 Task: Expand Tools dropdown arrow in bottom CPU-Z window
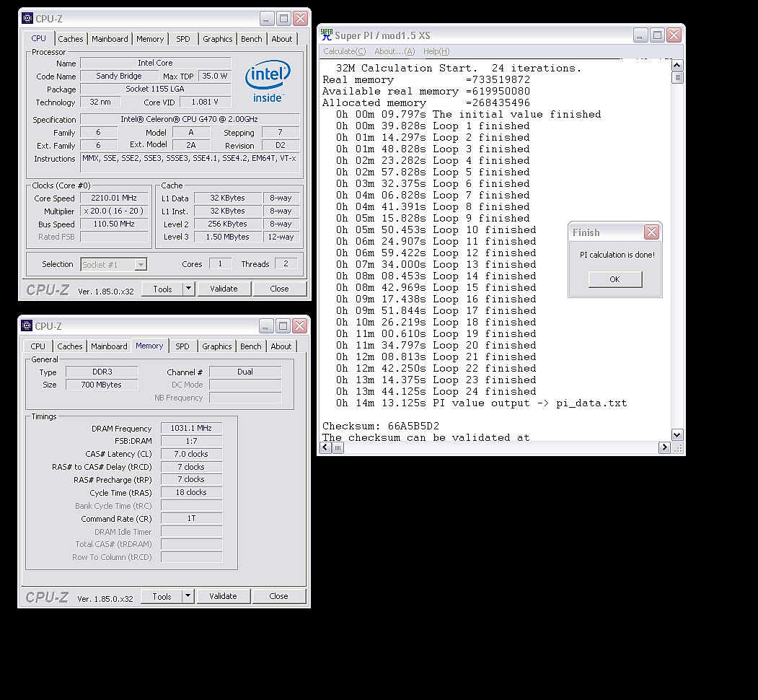[x=188, y=597]
